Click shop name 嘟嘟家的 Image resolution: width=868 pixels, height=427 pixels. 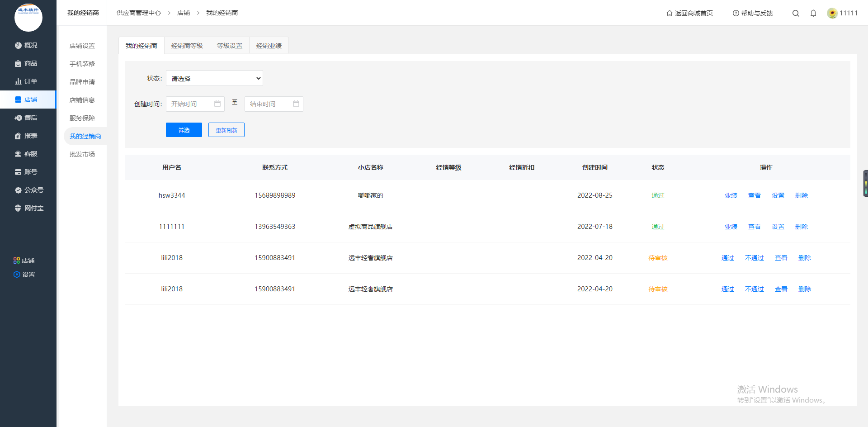(371, 195)
